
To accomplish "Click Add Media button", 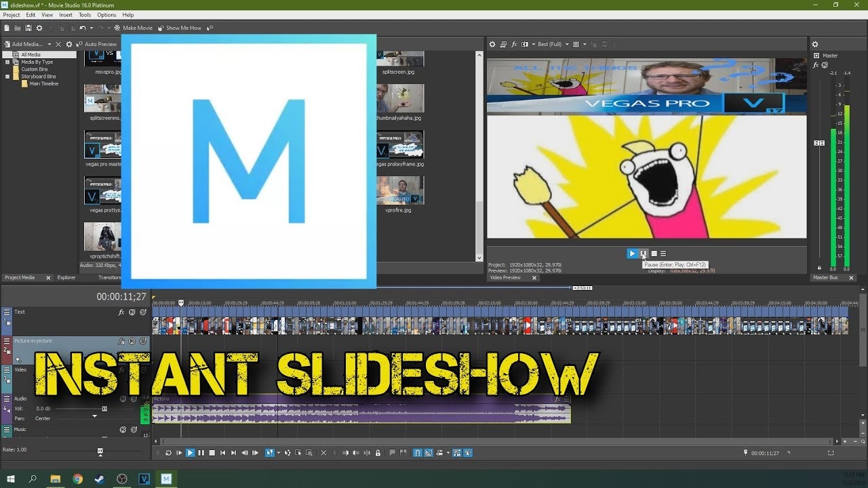I will coord(24,44).
